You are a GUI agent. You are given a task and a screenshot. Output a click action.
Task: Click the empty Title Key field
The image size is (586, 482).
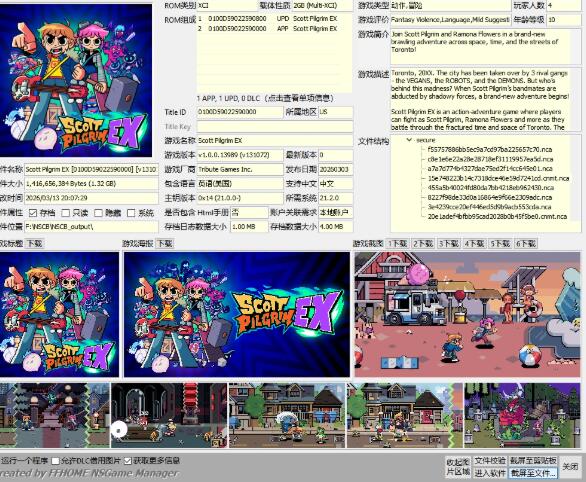tap(275, 126)
